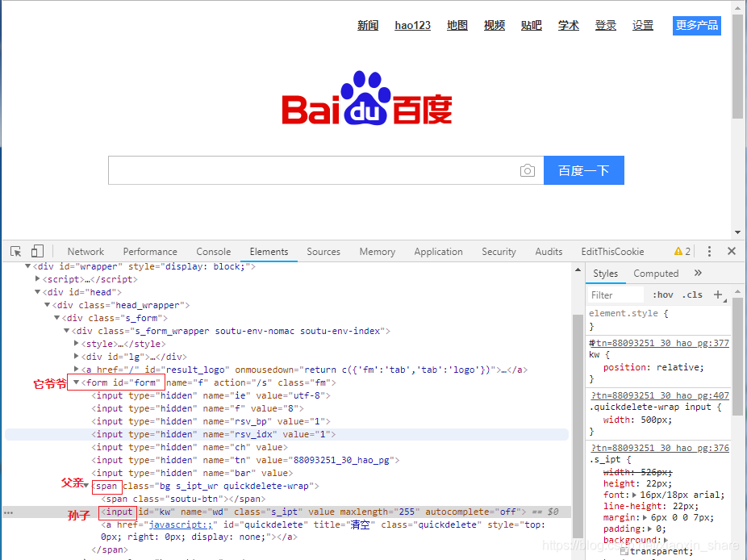Viewport: 747px width, 560px height.
Task: Open the 贴吧 link
Action: point(532,25)
